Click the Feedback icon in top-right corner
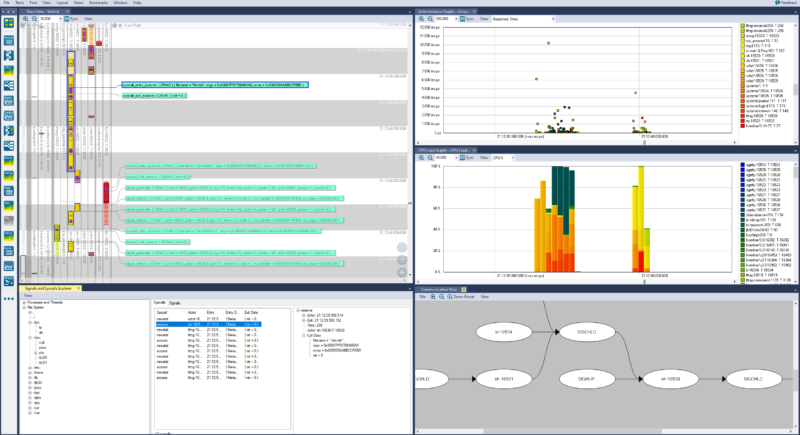Screen dimensions: 800x435 coord(775,4)
